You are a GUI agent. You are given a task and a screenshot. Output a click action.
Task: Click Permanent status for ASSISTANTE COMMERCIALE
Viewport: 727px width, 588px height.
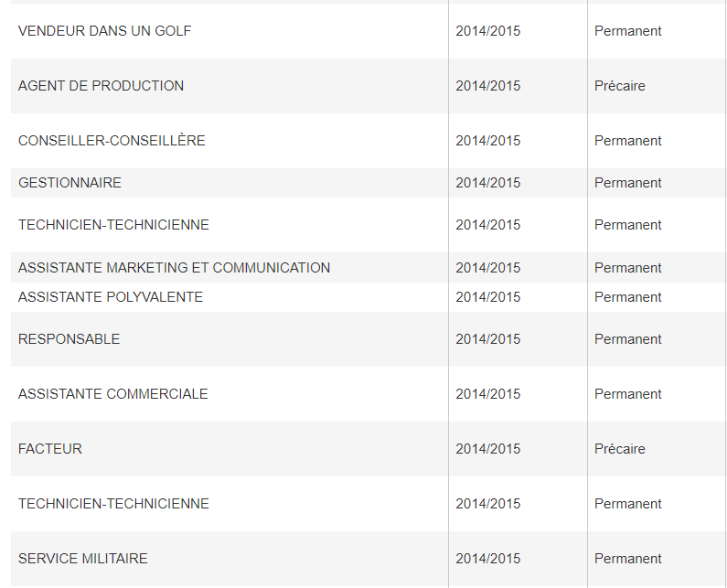(627, 394)
